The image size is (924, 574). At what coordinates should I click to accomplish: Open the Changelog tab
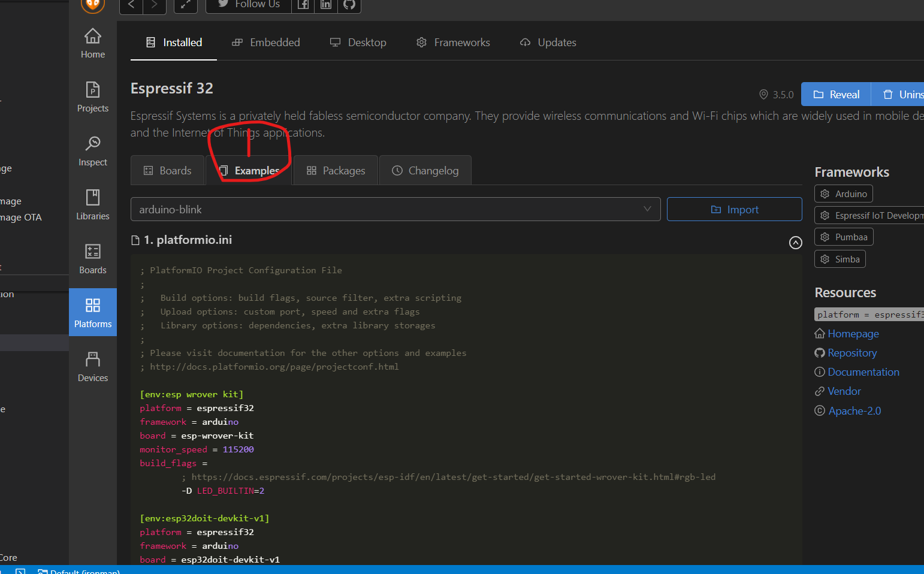[x=425, y=170]
